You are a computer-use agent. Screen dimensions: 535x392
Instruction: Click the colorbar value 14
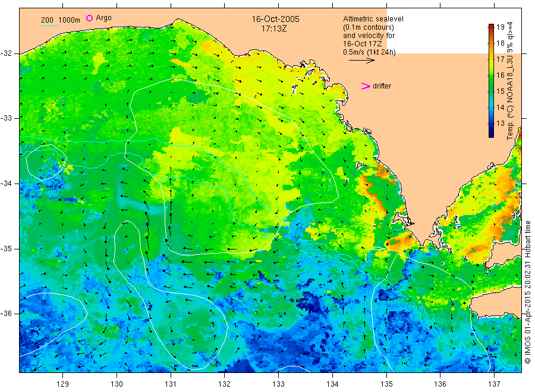(x=500, y=108)
